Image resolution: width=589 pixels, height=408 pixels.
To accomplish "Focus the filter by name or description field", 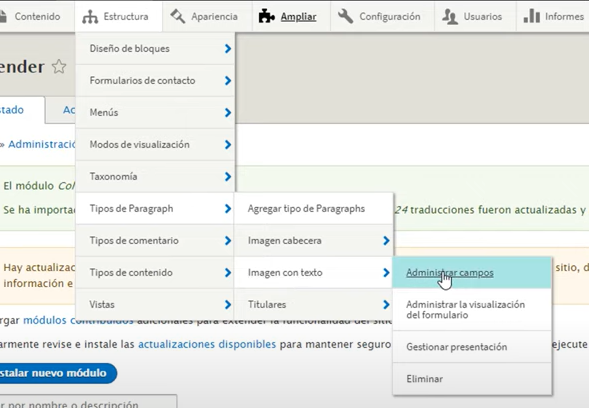I will click(x=88, y=402).
